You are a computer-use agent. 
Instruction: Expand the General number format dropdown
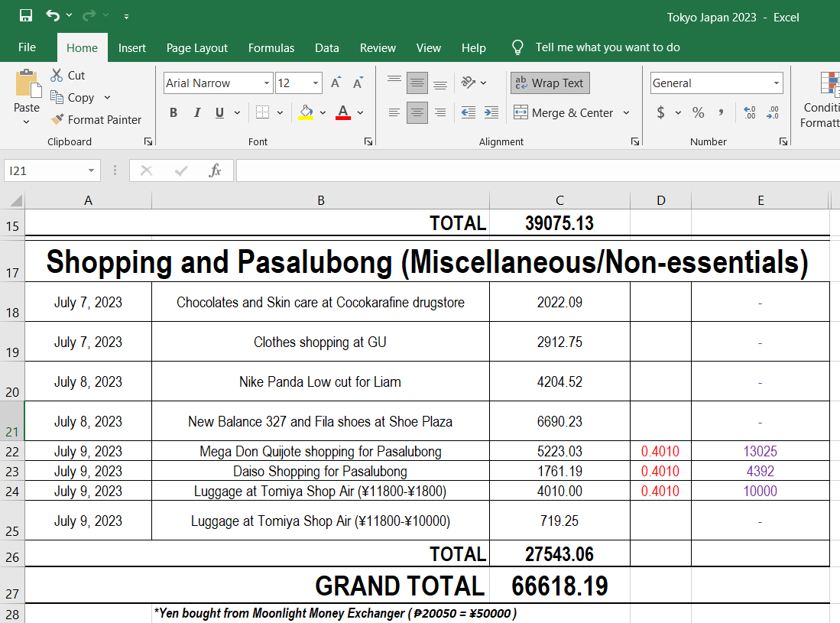(x=776, y=83)
